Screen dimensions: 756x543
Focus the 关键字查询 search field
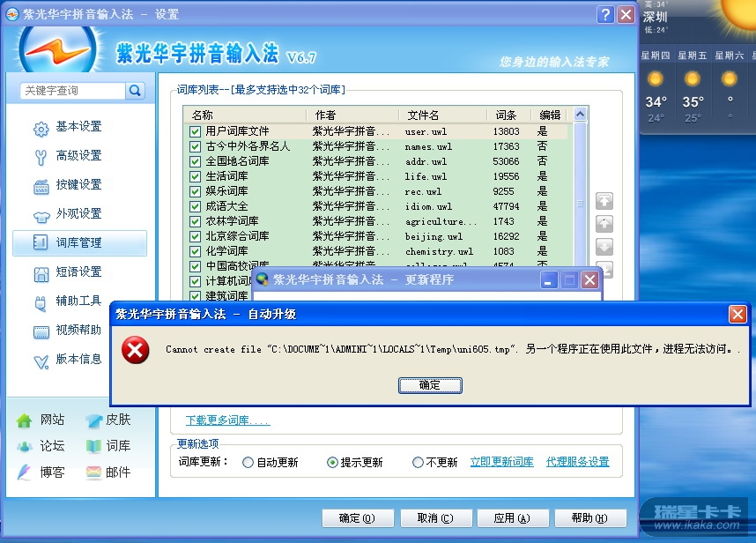[73, 91]
